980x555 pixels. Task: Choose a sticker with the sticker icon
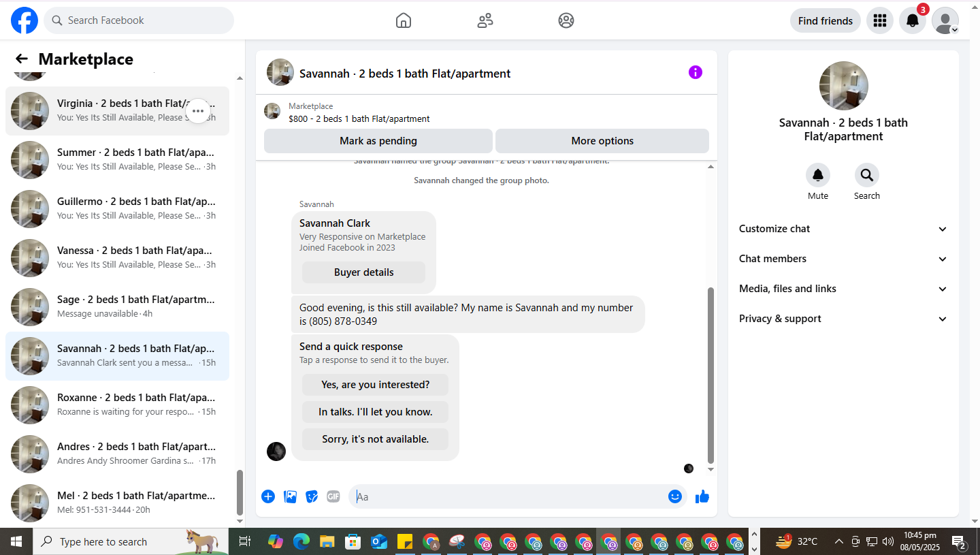click(312, 496)
